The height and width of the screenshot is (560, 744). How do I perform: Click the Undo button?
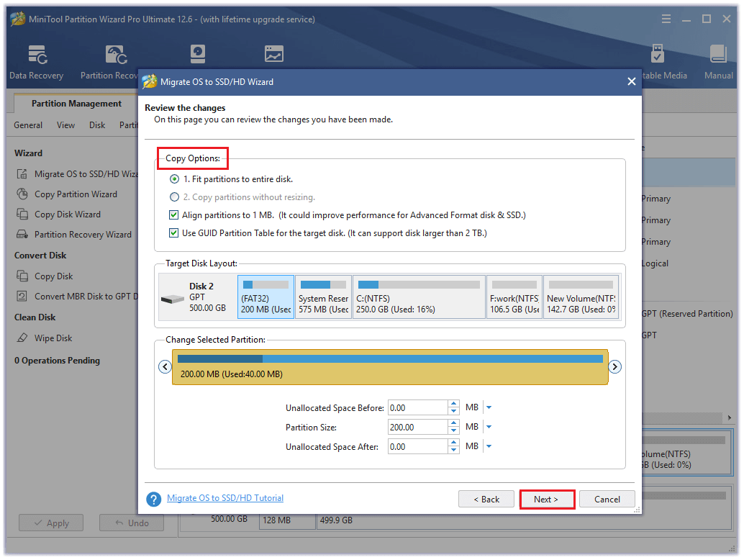[x=132, y=523]
